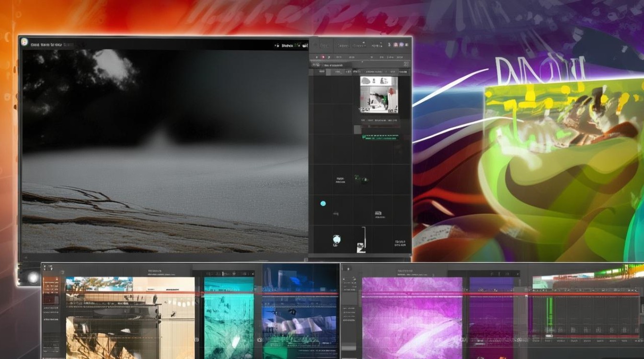
Task: Open the dropdown arrow above the purple clip
Action: (x=517, y=273)
